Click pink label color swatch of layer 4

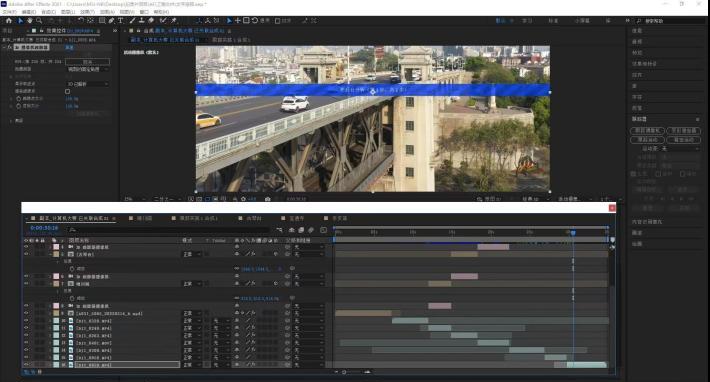coord(56,247)
